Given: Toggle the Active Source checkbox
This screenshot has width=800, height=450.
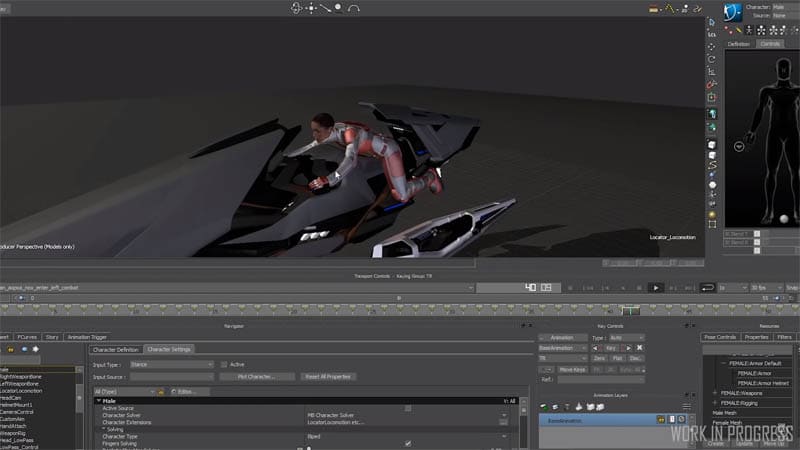Looking at the screenshot, I should click(408, 408).
